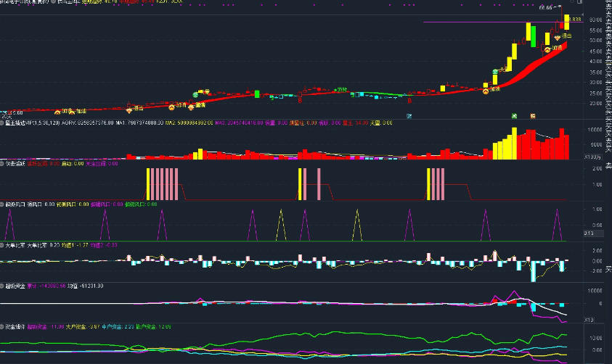The width and height of the screenshot is (612, 364).
Task: Click the magenta MA3 value in volume header
Action: pos(239,123)
